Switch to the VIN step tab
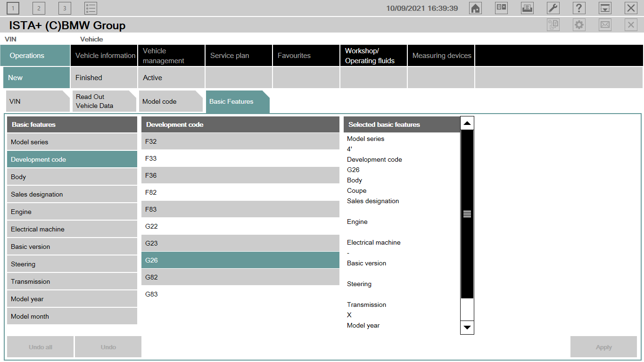 [38, 101]
